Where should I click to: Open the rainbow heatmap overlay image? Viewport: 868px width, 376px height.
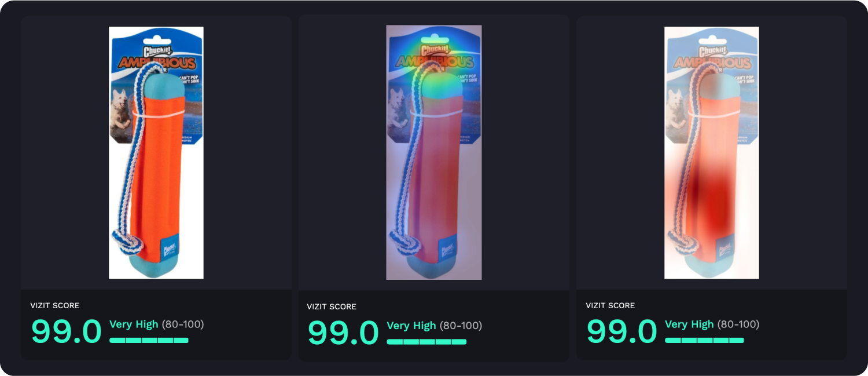[x=434, y=153]
